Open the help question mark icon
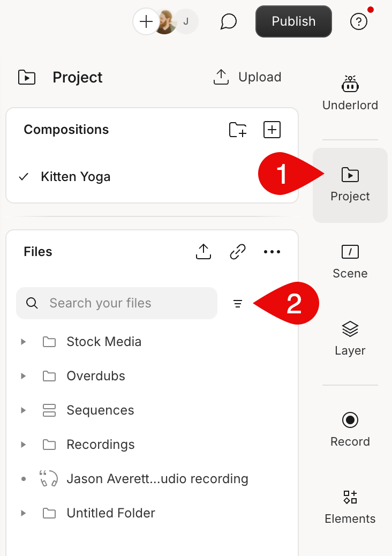Screen dimensions: 392x556 point(359,21)
